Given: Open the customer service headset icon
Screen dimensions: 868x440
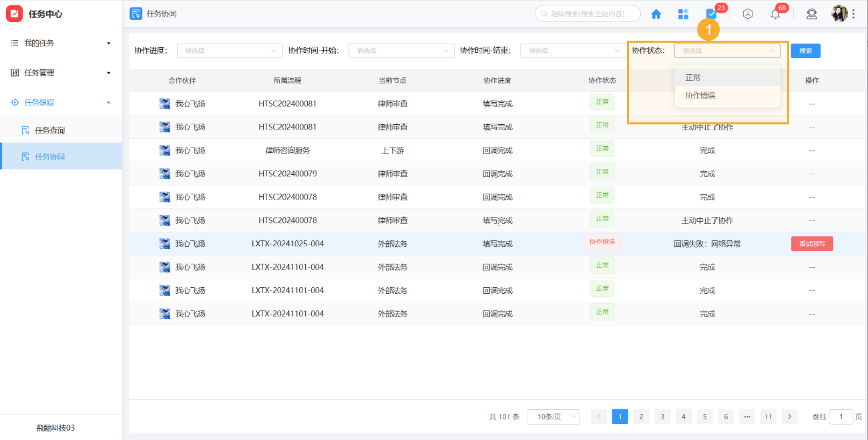Looking at the screenshot, I should pyautogui.click(x=811, y=14).
